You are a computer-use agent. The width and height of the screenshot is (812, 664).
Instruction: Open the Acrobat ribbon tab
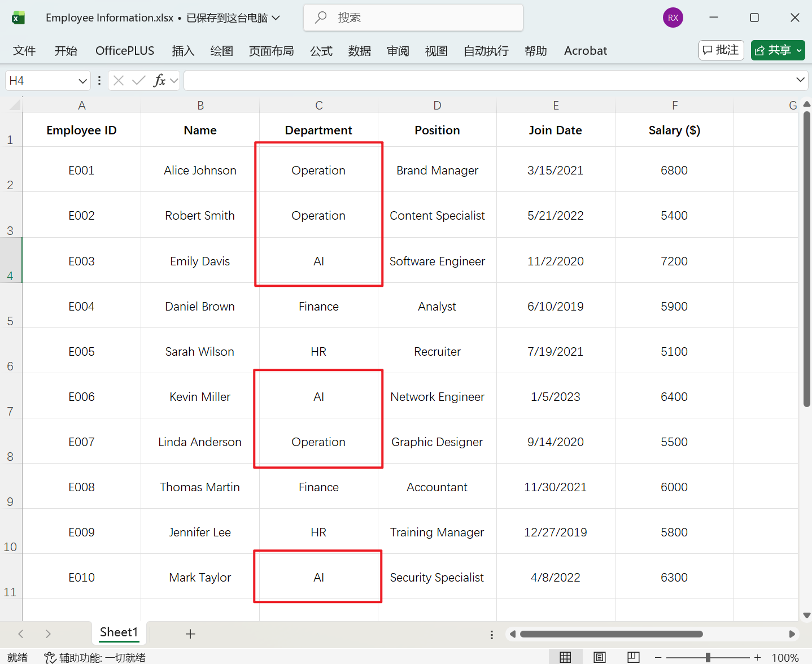[x=585, y=51]
